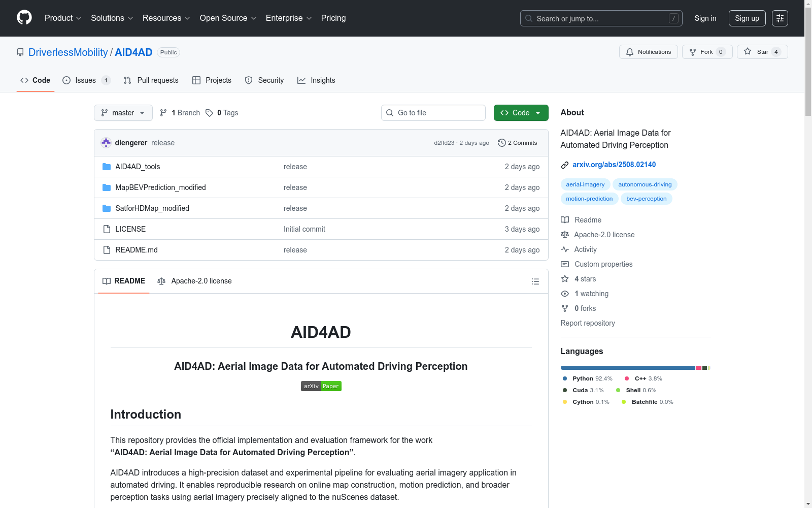The image size is (812, 508).
Task: Click the fork icon in Fork button
Action: tap(693, 52)
